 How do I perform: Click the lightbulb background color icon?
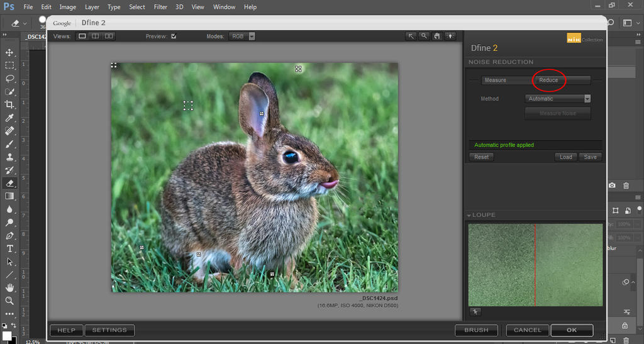click(x=450, y=36)
